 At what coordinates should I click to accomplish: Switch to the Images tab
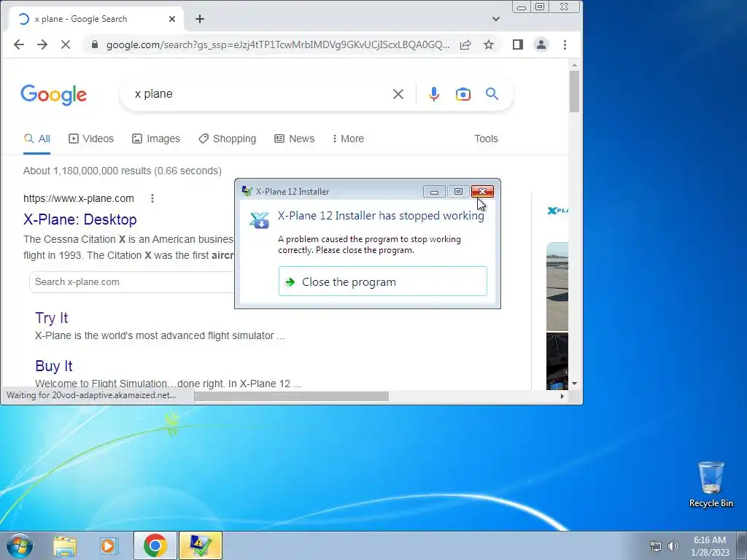point(156,139)
